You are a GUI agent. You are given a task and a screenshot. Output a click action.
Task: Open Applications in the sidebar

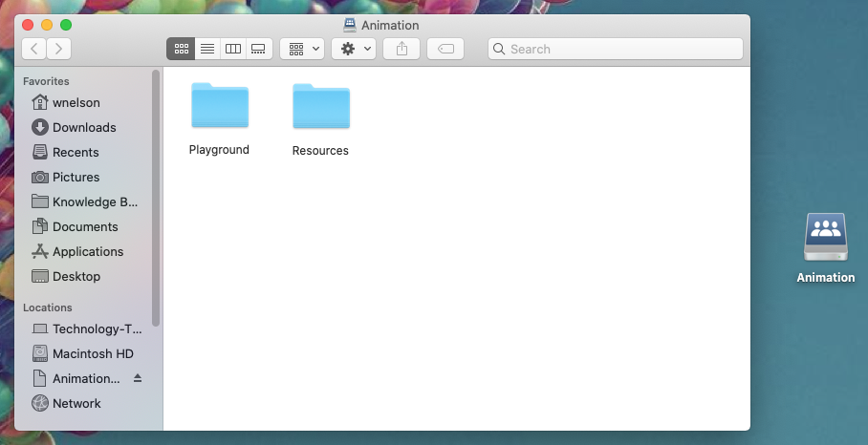click(89, 251)
